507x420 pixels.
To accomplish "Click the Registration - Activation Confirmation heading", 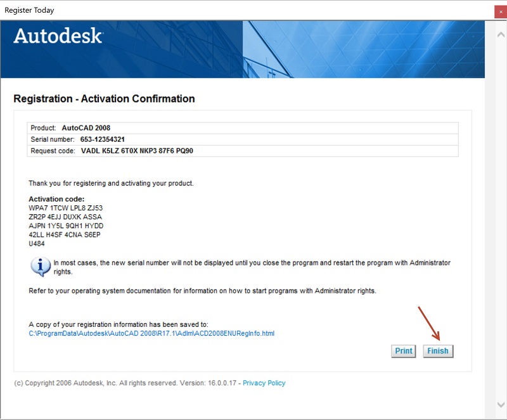I will [x=104, y=99].
